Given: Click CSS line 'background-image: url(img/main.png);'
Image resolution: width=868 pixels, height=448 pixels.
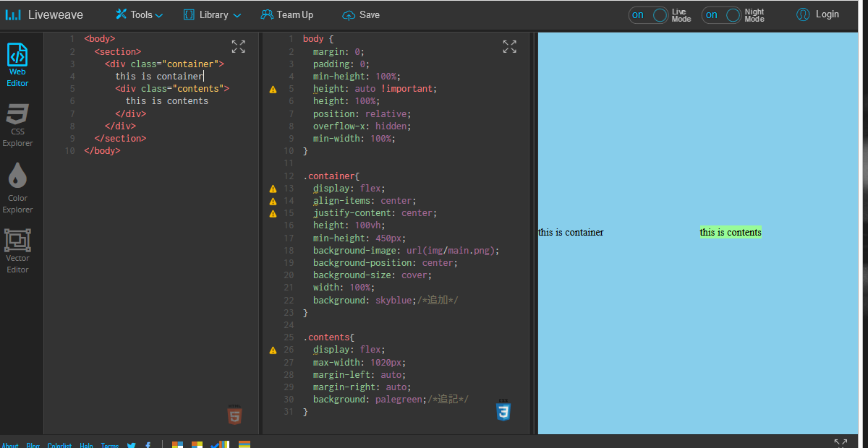Looking at the screenshot, I should (x=406, y=250).
